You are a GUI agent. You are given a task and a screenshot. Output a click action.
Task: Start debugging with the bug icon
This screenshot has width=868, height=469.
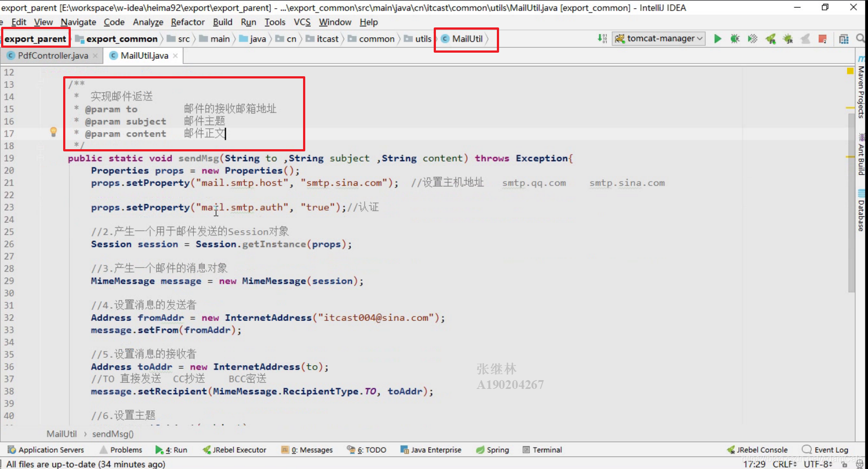pos(735,38)
